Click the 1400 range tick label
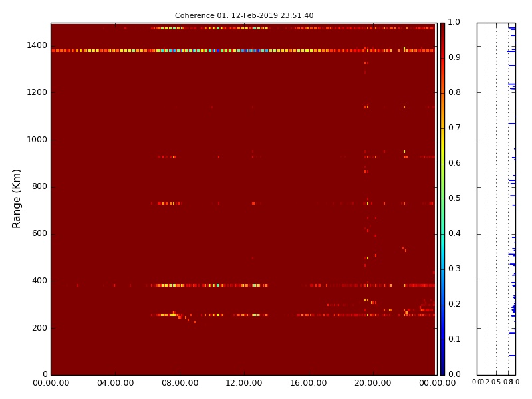The height and width of the screenshot is (399, 532). [x=37, y=45]
